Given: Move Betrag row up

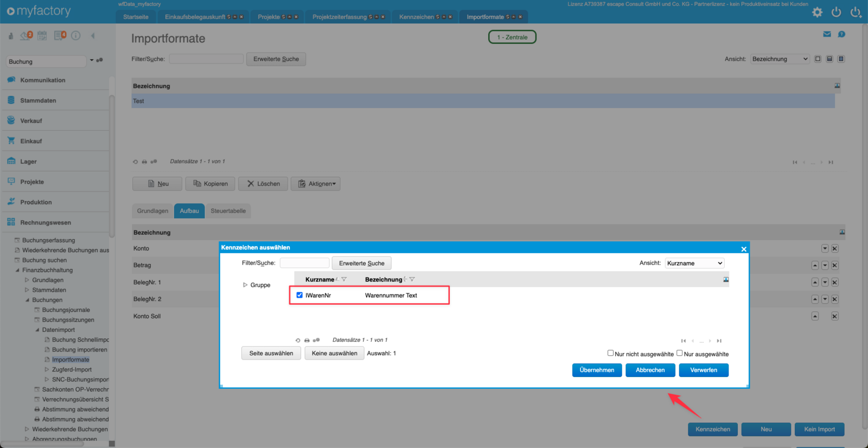Looking at the screenshot, I should [x=815, y=265].
